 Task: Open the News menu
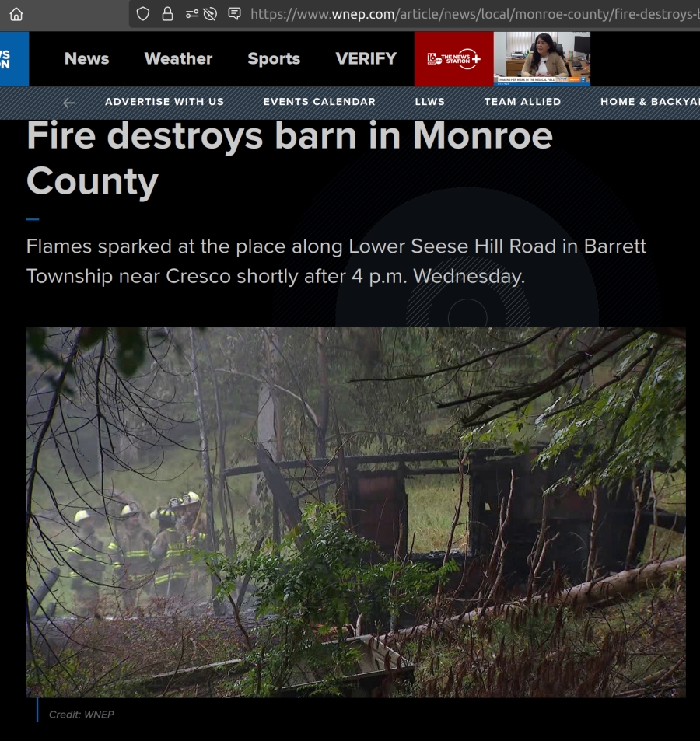tap(86, 58)
